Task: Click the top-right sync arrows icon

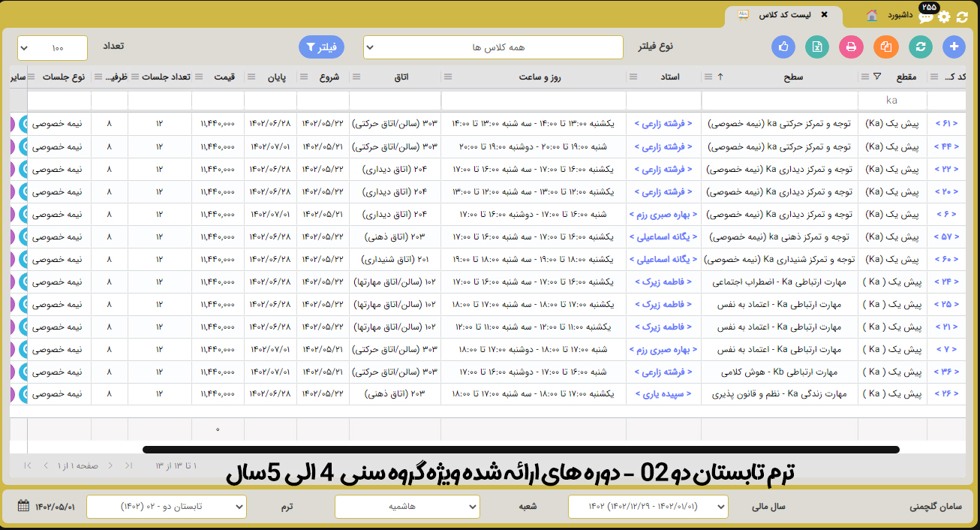Action: click(962, 17)
